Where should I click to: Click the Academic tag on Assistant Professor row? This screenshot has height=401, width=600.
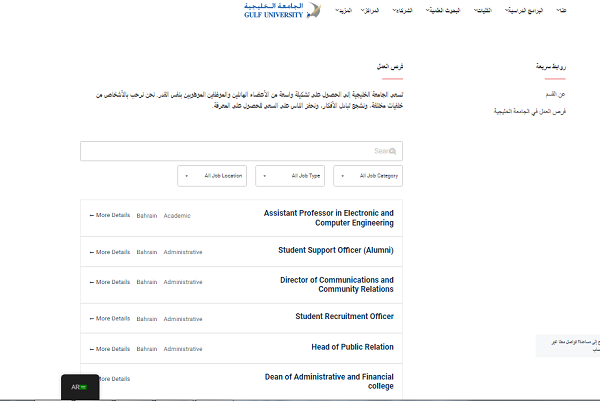[x=177, y=216]
